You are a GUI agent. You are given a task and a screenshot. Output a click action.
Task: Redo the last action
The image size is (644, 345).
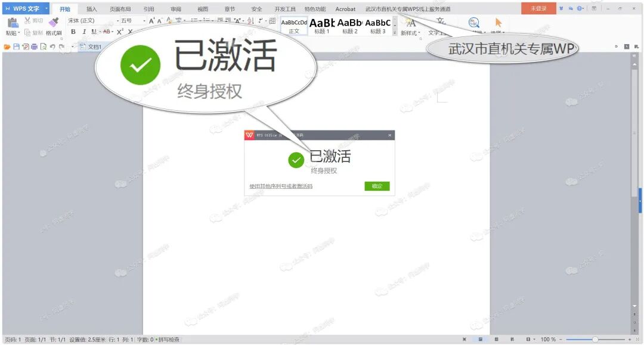[x=61, y=46]
